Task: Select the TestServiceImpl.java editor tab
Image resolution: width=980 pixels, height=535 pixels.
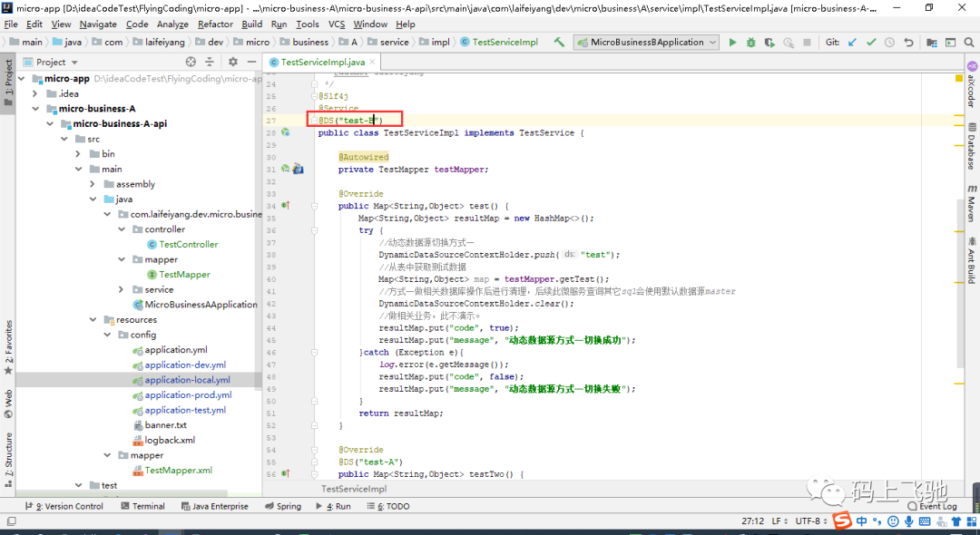Action: [322, 62]
